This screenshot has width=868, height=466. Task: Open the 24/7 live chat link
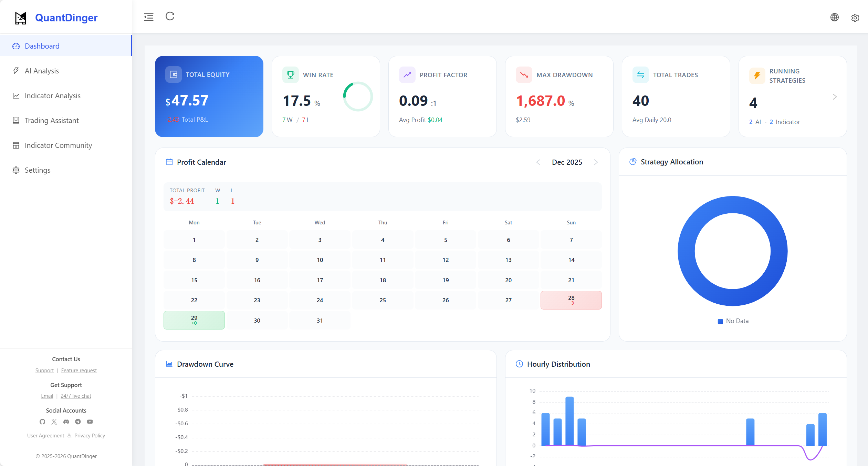pyautogui.click(x=76, y=396)
